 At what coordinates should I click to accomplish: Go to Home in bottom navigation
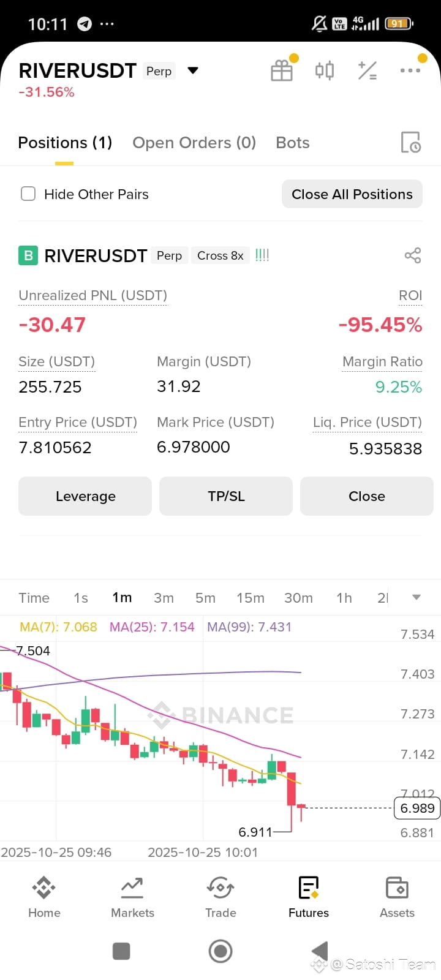(44, 897)
